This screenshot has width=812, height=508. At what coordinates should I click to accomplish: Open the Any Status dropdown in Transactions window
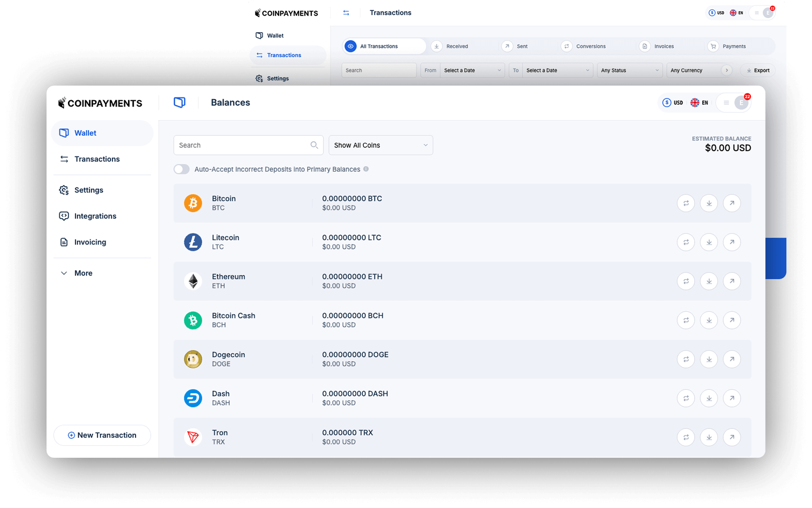click(x=630, y=70)
